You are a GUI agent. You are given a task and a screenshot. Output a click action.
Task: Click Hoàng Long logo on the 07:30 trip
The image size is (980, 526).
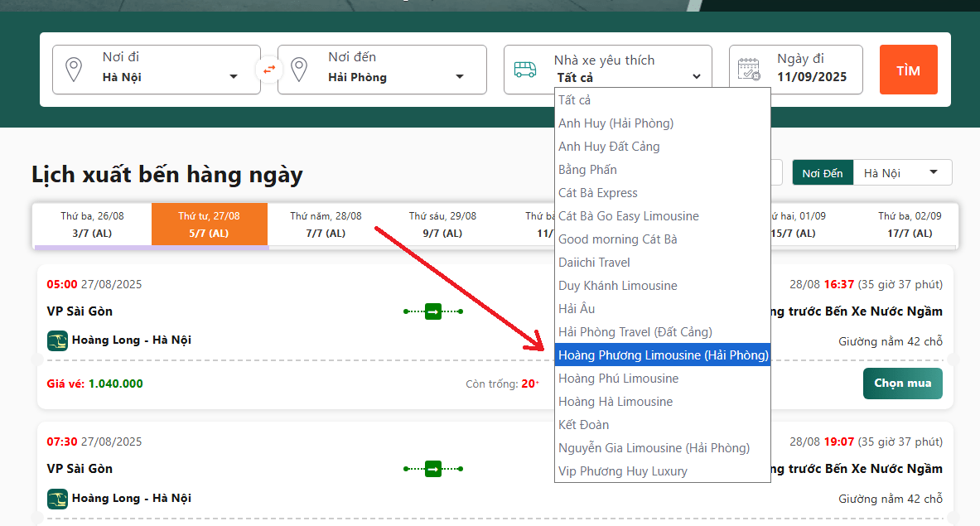click(57, 499)
